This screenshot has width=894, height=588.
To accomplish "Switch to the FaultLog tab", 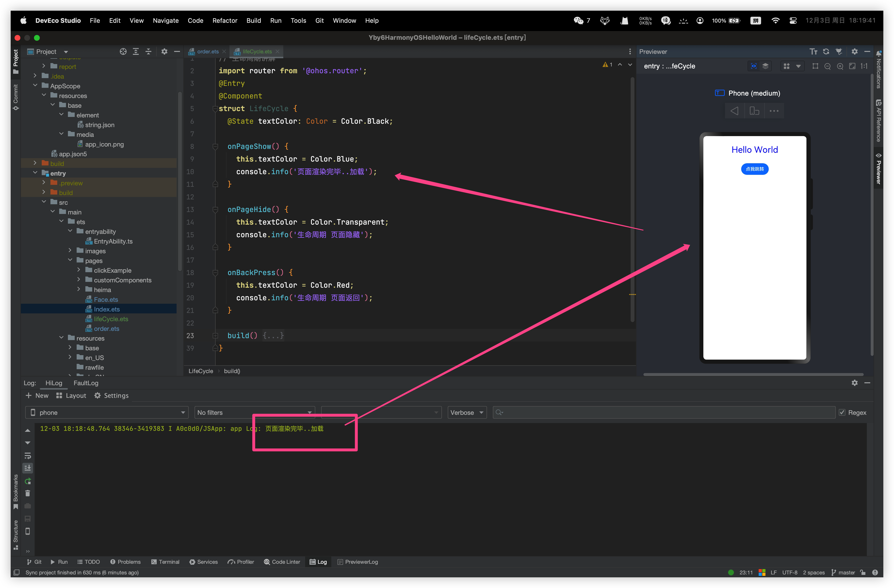I will coord(86,383).
